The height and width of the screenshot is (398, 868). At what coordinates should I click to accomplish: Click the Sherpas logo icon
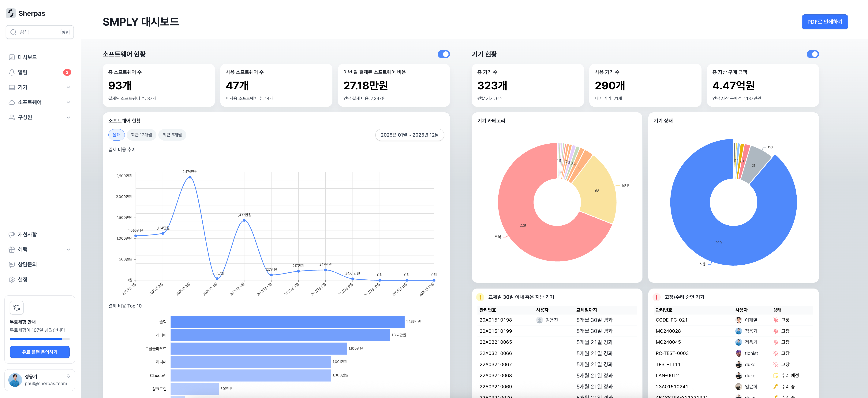click(x=11, y=13)
